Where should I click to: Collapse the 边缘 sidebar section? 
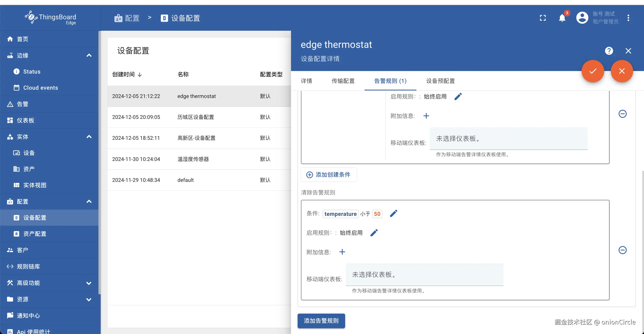click(89, 55)
